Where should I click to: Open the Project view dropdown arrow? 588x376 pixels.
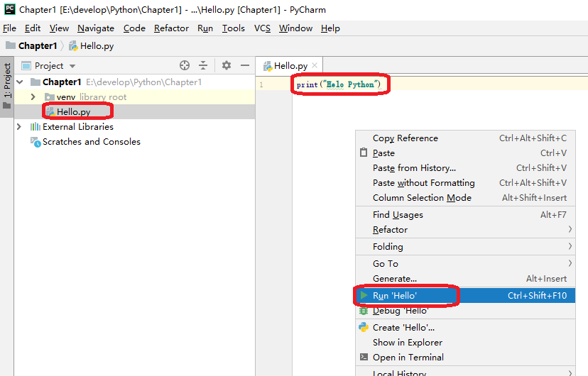[x=72, y=66]
